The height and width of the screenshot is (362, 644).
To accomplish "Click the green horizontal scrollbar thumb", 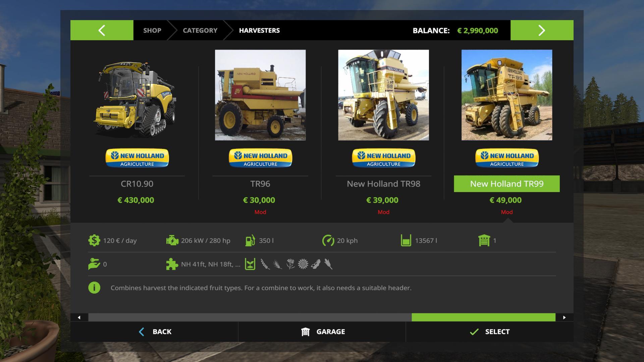I will point(483,317).
